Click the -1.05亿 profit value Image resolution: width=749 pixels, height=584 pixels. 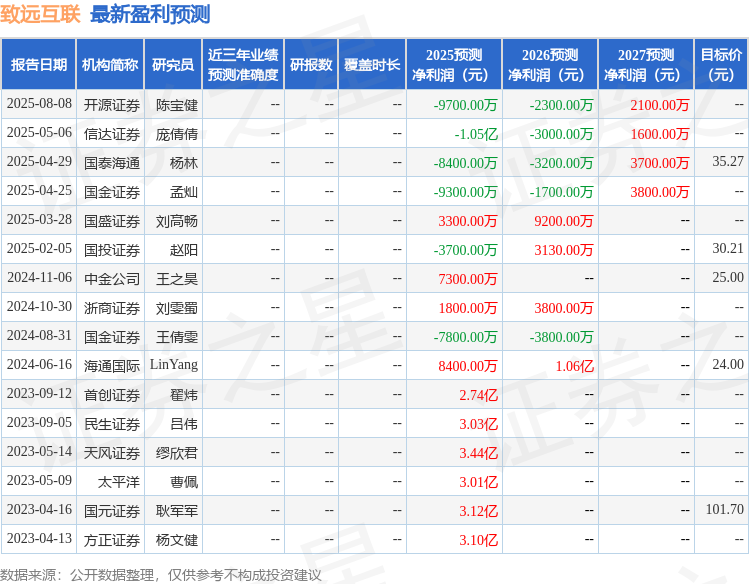tap(476, 134)
